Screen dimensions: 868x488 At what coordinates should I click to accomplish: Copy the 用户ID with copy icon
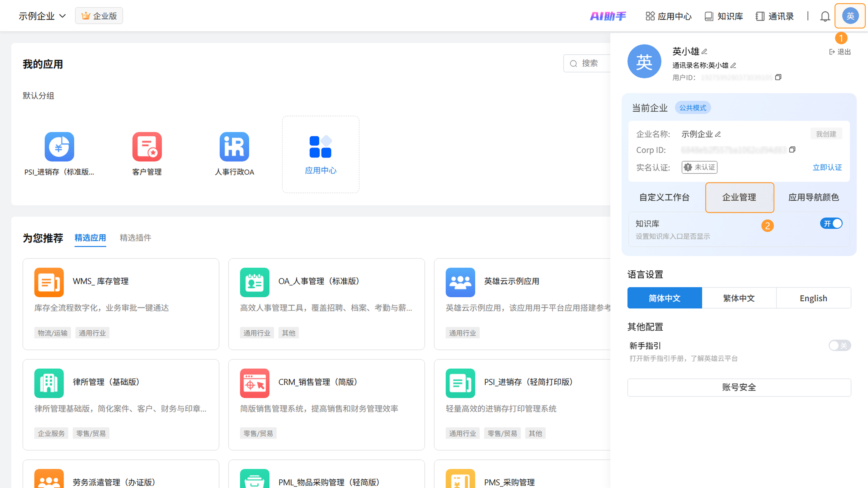pyautogui.click(x=778, y=77)
